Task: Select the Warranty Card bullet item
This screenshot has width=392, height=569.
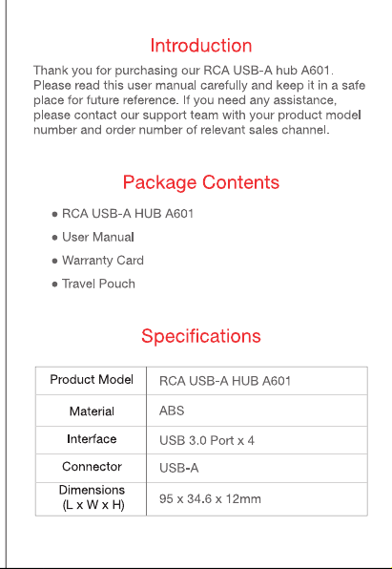Action: pos(103,261)
